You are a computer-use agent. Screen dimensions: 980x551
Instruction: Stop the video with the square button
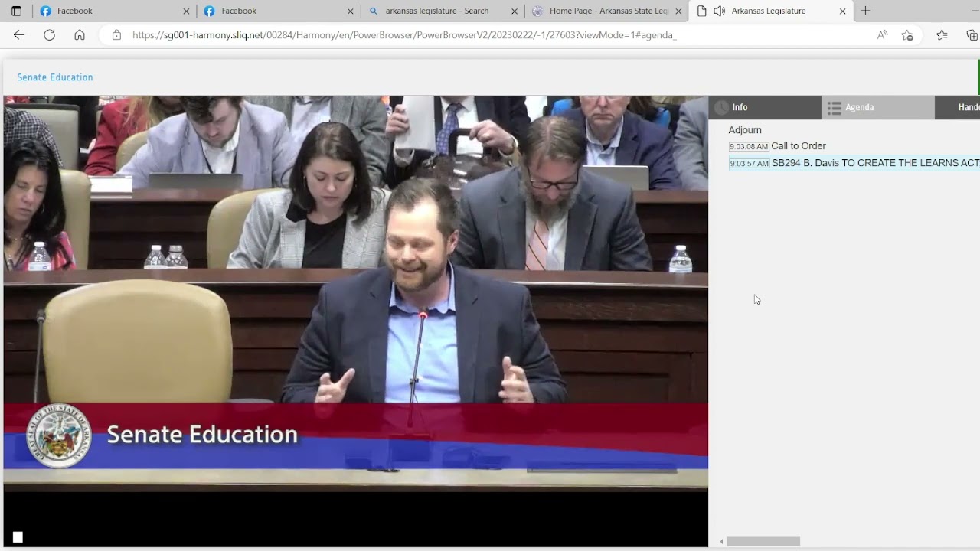pos(18,537)
